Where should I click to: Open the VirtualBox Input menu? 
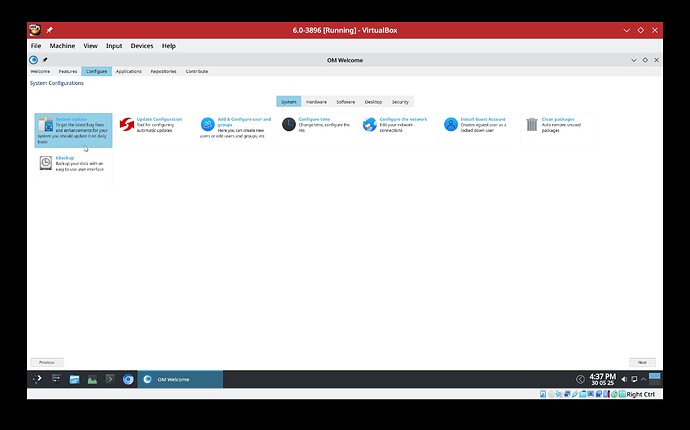tap(114, 46)
